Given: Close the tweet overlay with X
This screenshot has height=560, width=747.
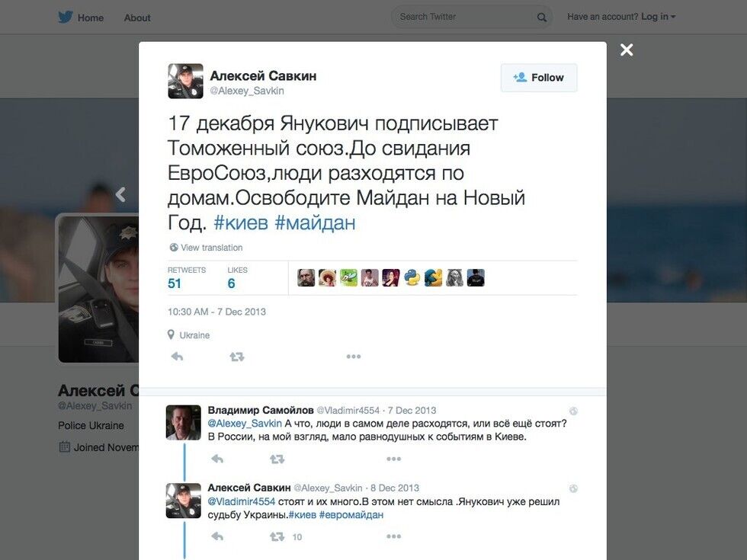Looking at the screenshot, I should [627, 50].
